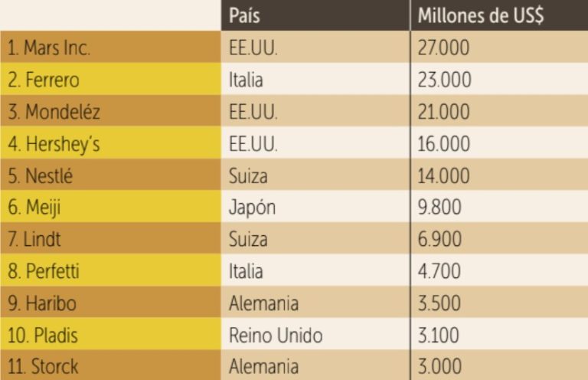Select the Perfetti company cell

pos(45,271)
